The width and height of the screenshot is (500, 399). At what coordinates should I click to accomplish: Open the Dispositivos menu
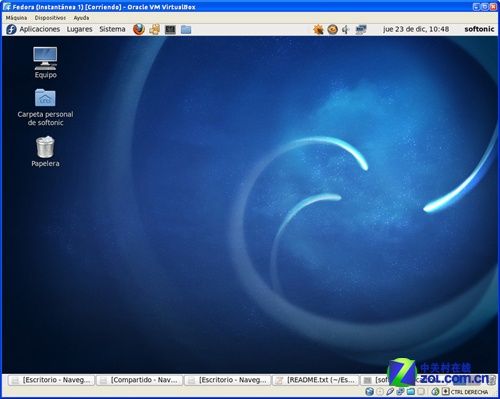click(50, 18)
